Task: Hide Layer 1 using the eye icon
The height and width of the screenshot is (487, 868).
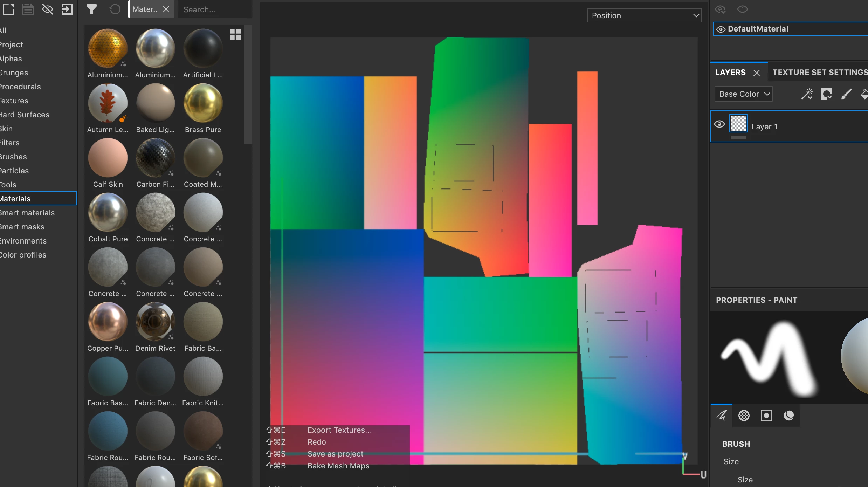Action: [719, 124]
